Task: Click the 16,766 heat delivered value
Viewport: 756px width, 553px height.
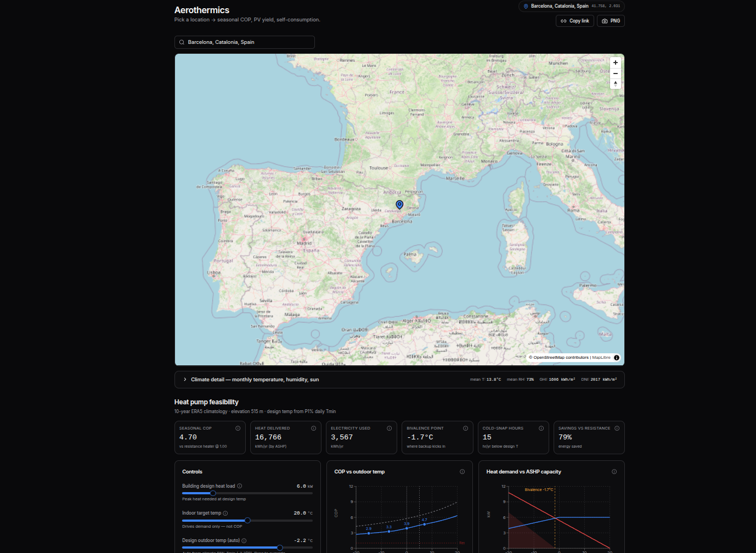Action: click(x=268, y=437)
